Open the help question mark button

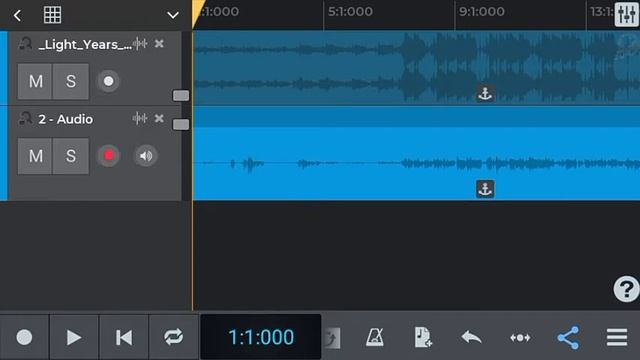tap(627, 289)
